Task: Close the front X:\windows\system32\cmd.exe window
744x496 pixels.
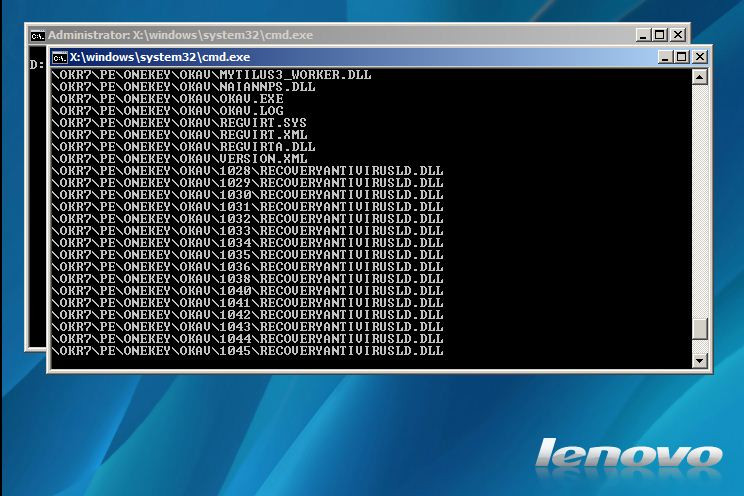Action: pos(700,57)
